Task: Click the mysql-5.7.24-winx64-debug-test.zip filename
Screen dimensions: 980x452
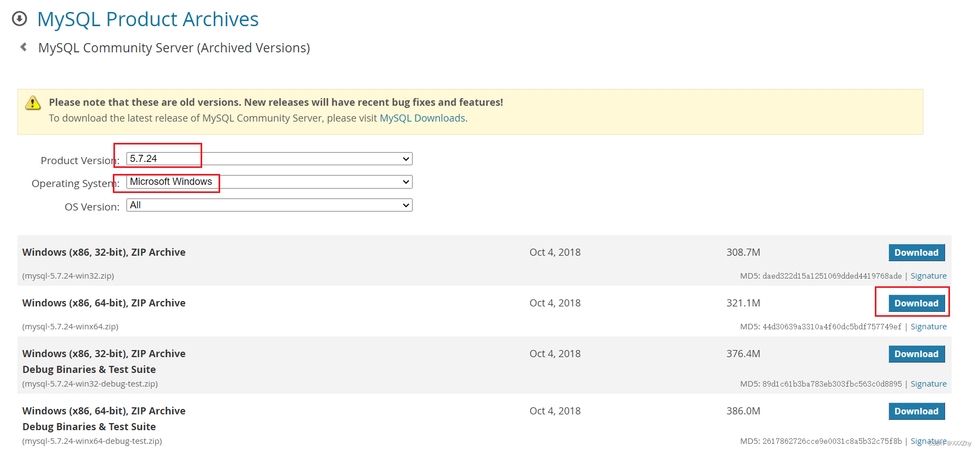Action: (x=92, y=441)
